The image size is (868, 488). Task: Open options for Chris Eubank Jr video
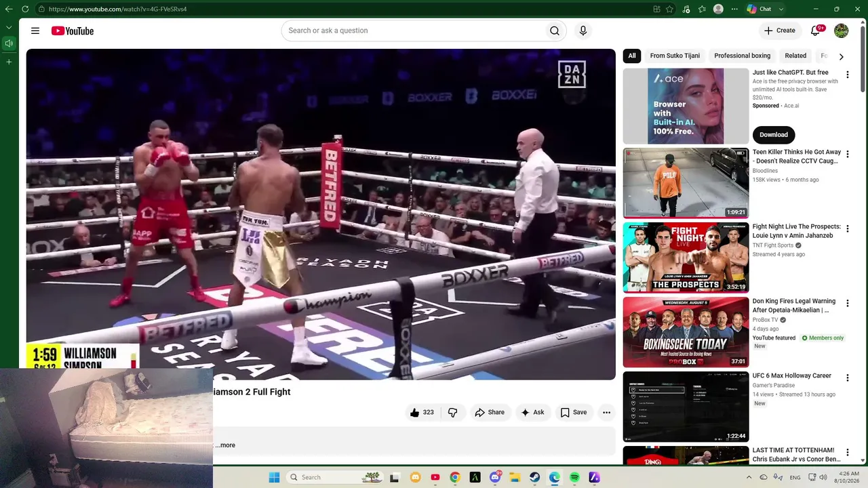[x=847, y=452]
